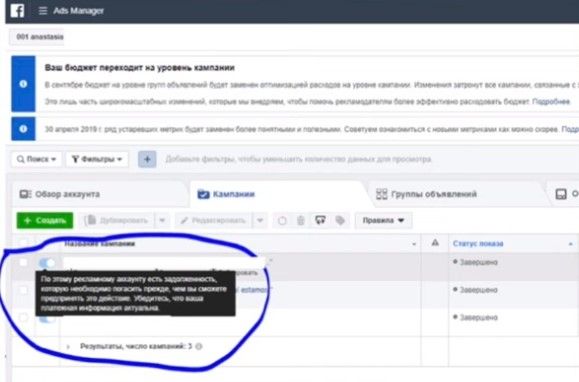Click the blue plus add-filter icon
Screen dimensions: 579x382
[x=147, y=159]
